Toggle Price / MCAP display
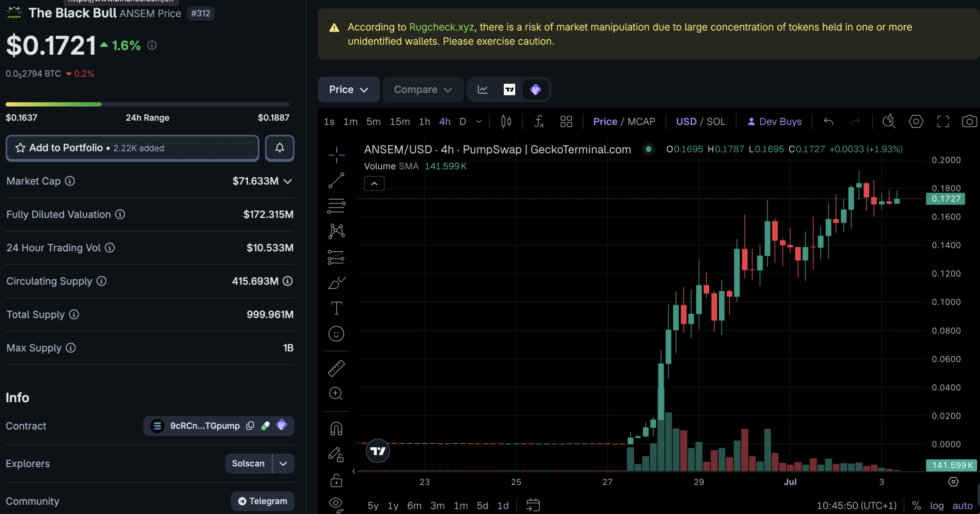 [624, 121]
